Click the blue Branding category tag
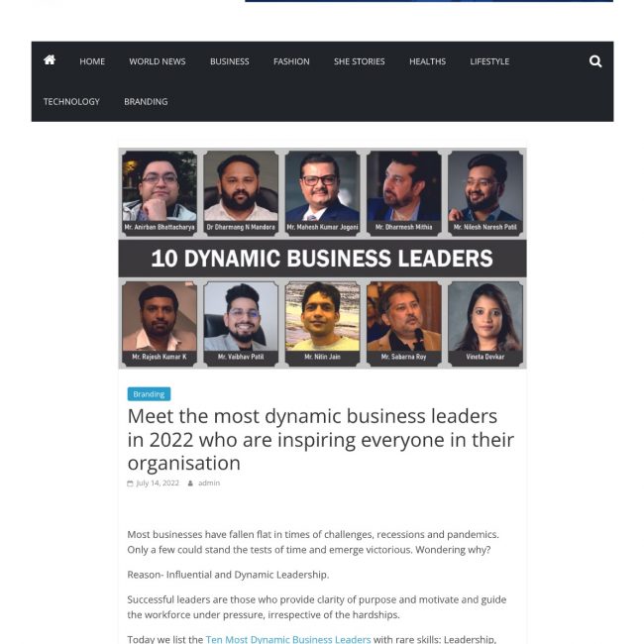 pyautogui.click(x=149, y=394)
